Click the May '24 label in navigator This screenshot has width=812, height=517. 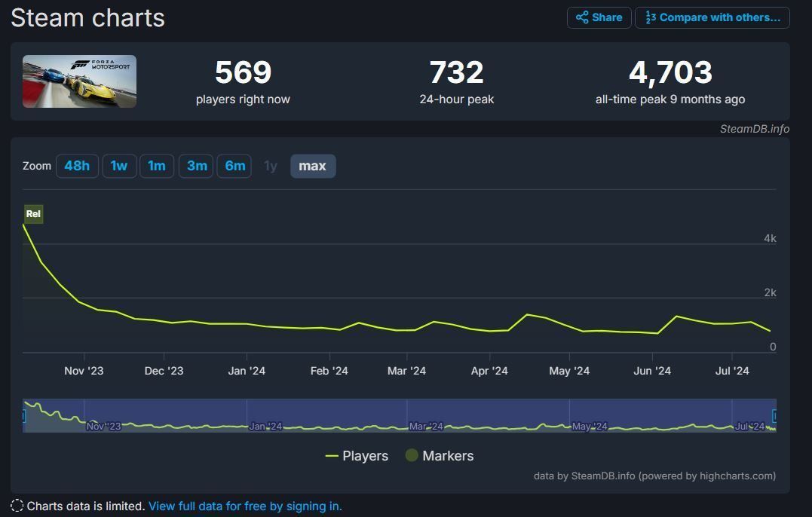[590, 427]
